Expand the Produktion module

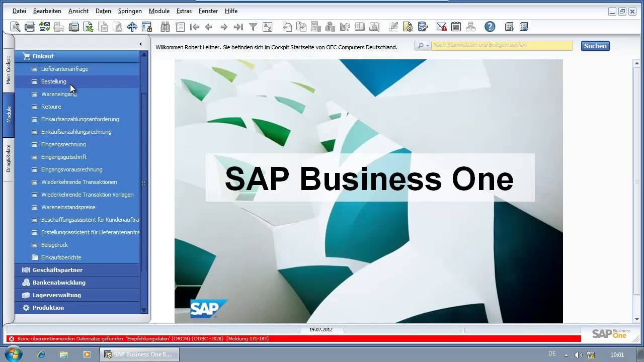(x=77, y=308)
